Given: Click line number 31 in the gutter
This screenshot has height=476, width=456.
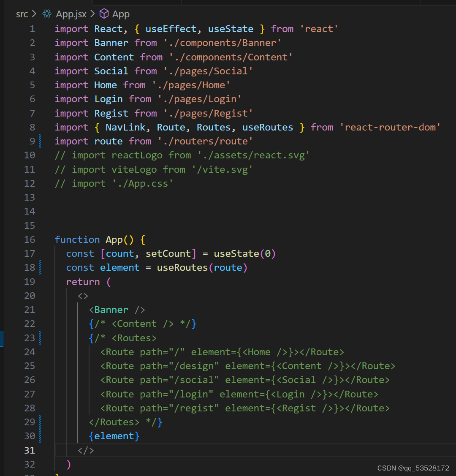Looking at the screenshot, I should [30, 450].
